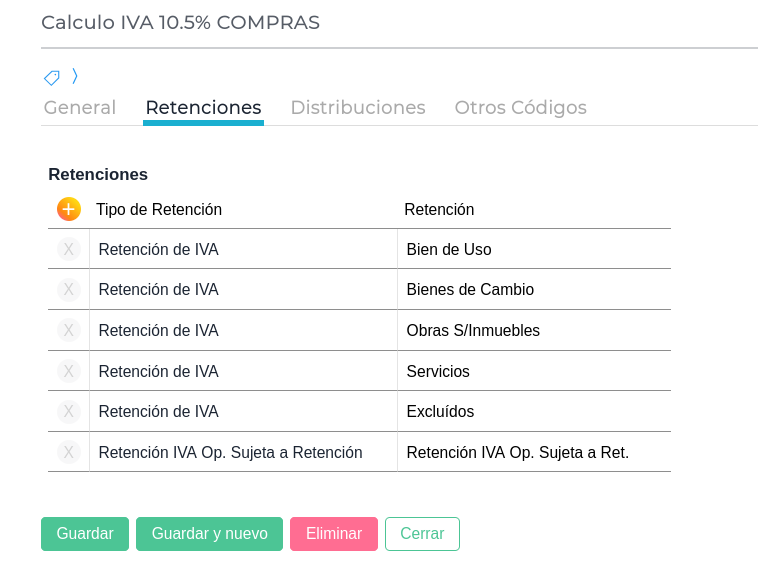Delete the Retención IVA Op. Sujeta row
The image size is (758, 579).
click(68, 452)
